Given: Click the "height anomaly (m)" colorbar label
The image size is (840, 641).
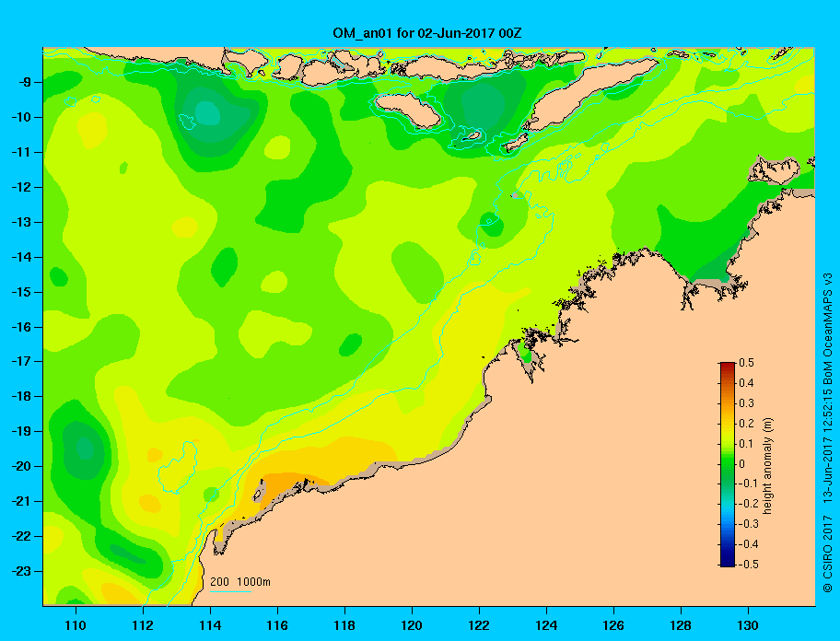Looking at the screenshot, I should tap(767, 466).
